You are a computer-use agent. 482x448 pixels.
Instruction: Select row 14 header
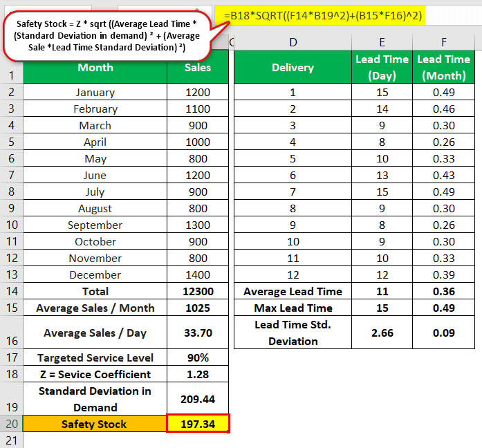click(x=11, y=291)
